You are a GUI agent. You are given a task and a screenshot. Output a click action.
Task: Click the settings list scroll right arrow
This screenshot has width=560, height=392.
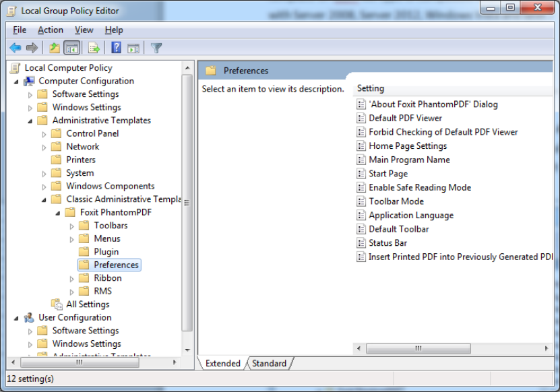pyautogui.click(x=547, y=348)
